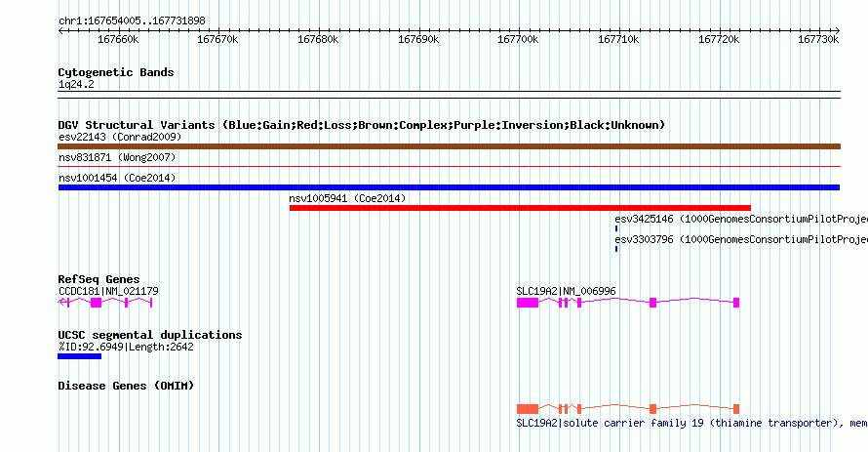Screen dimensions: 868x452
Task: Click the 167670k ruler tick label
Action: pos(218,39)
